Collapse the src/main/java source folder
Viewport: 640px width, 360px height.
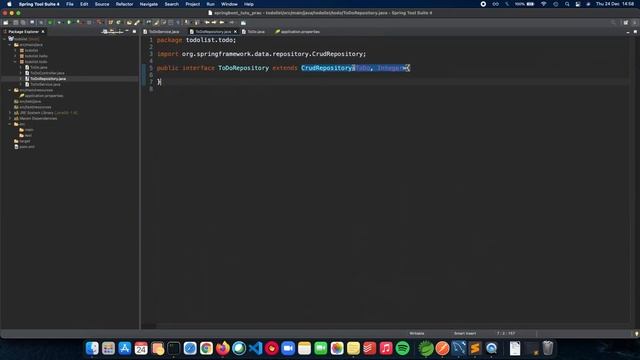click(10, 45)
